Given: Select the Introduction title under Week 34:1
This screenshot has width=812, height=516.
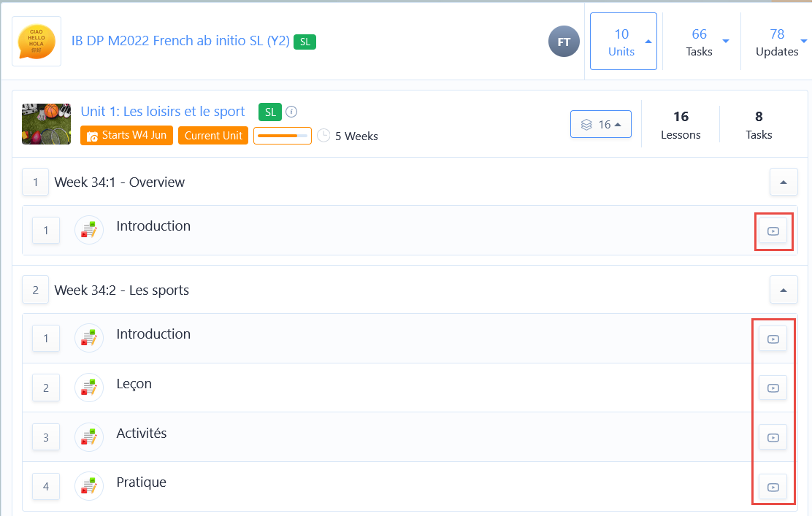Looking at the screenshot, I should click(x=153, y=226).
